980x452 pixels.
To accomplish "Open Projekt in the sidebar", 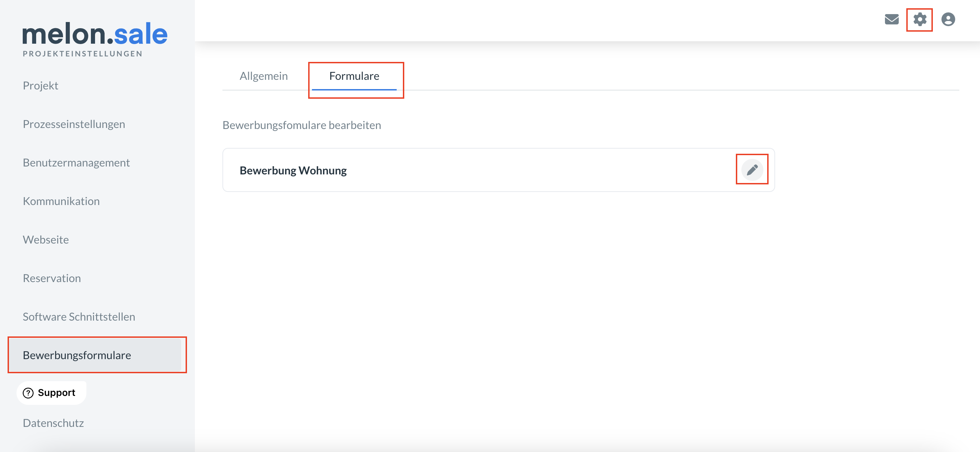I will click(40, 86).
